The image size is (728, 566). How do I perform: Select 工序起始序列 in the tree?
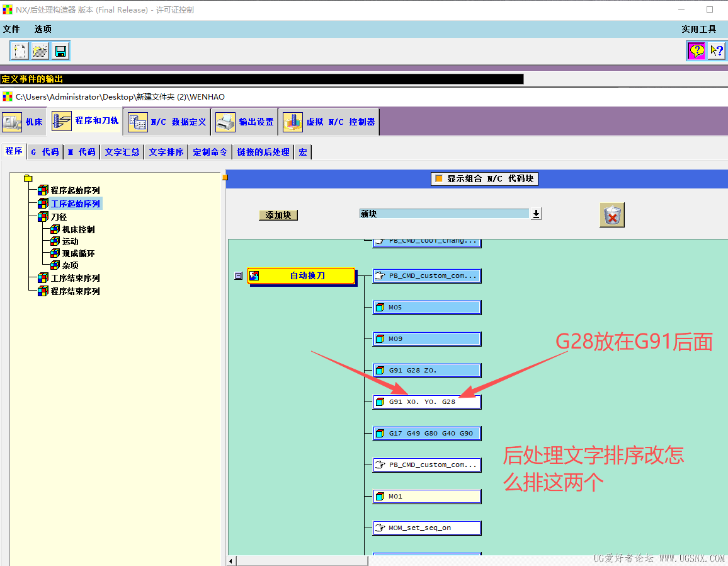coord(75,204)
